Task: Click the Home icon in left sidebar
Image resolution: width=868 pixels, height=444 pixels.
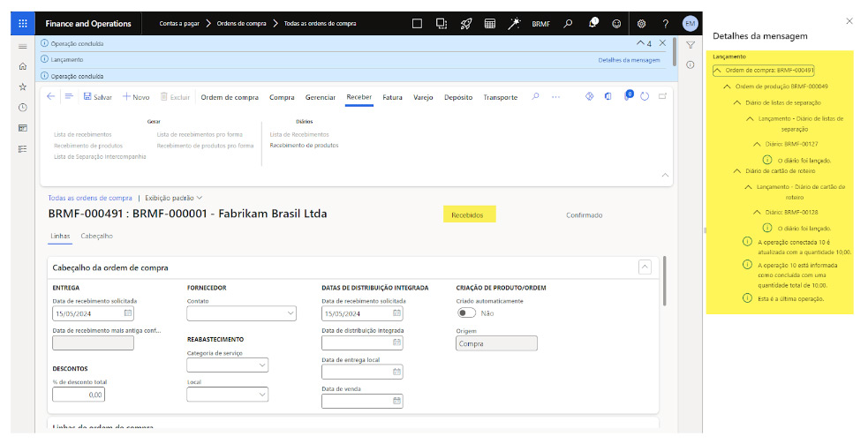Action: pos(22,66)
